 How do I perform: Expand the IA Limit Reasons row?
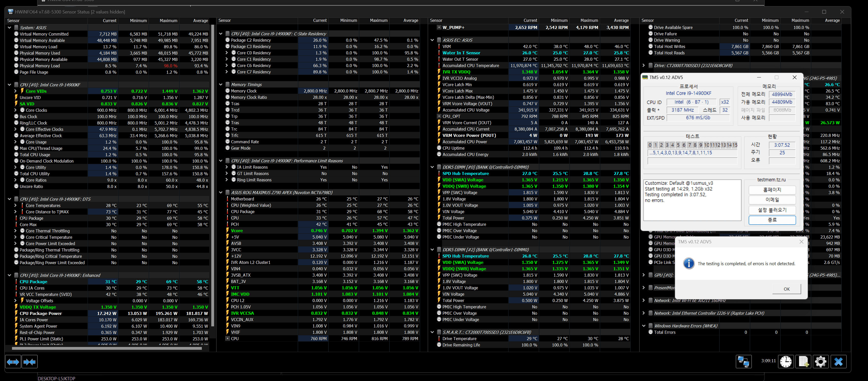click(227, 167)
